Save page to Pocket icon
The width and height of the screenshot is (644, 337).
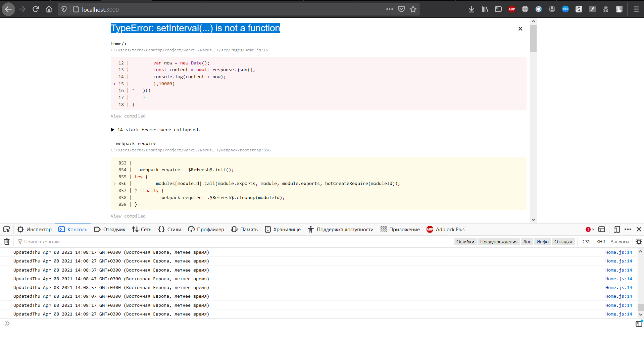pos(401,9)
